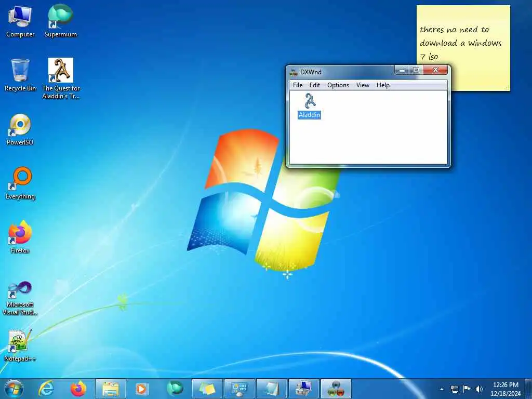This screenshot has width=532, height=399.
Task: Select The Quest for Aladdin's Treasure shortcut
Action: [x=61, y=79]
